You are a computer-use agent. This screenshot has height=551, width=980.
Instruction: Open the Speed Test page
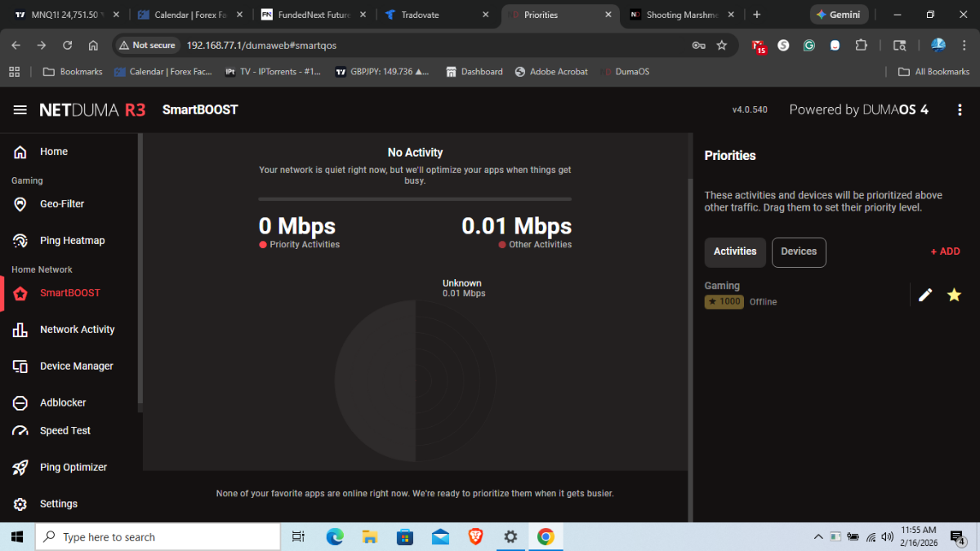65,431
